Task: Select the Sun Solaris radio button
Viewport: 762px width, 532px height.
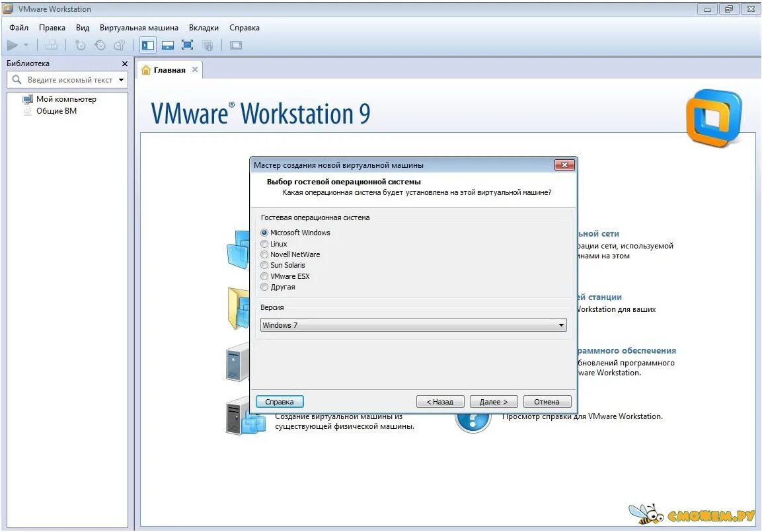Action: (264, 265)
